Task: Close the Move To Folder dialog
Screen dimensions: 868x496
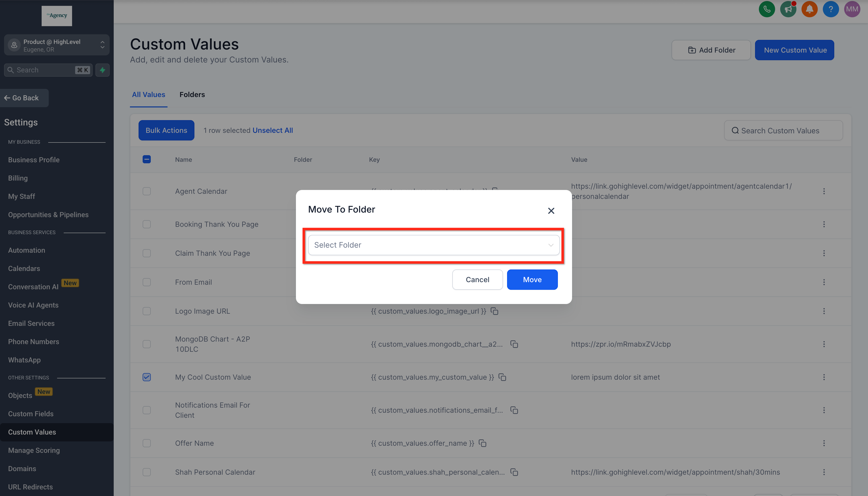Action: click(551, 211)
